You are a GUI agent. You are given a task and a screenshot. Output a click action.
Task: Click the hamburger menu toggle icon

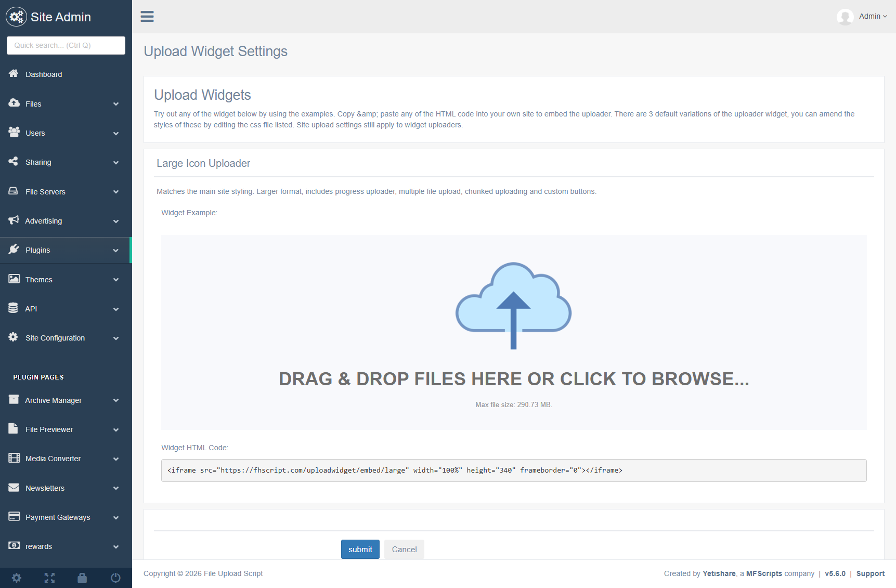147,17
